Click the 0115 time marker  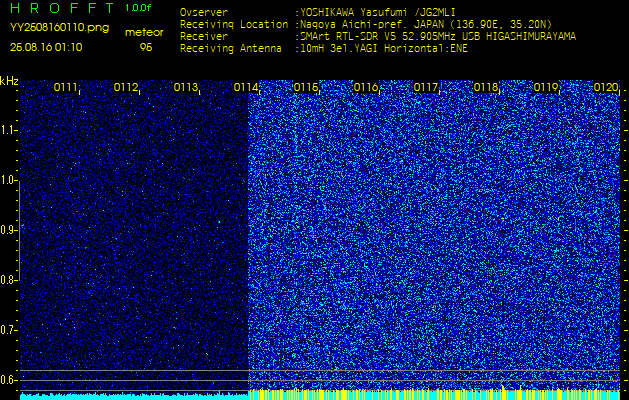306,87
